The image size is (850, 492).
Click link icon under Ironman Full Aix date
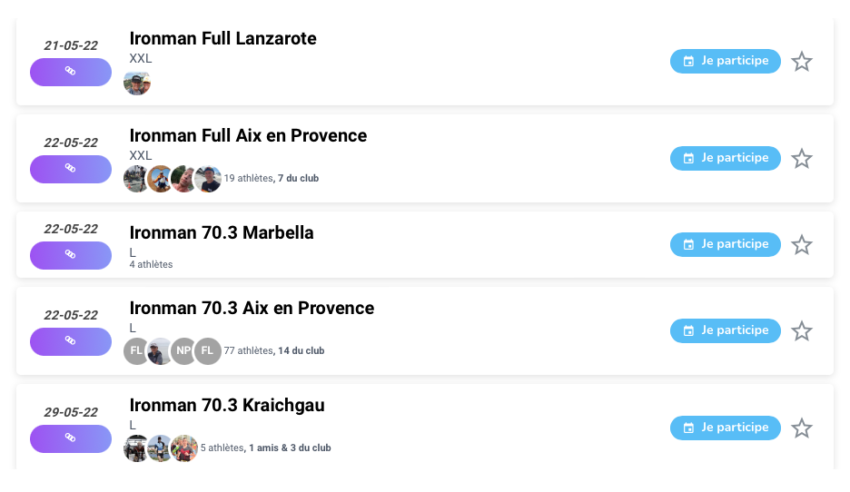[70, 168]
